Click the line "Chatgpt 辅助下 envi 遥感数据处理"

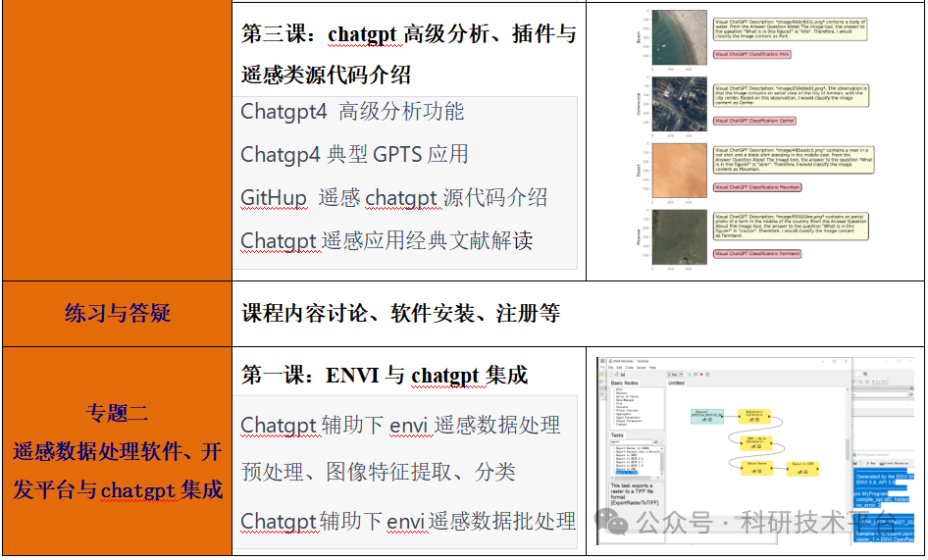[x=400, y=425]
